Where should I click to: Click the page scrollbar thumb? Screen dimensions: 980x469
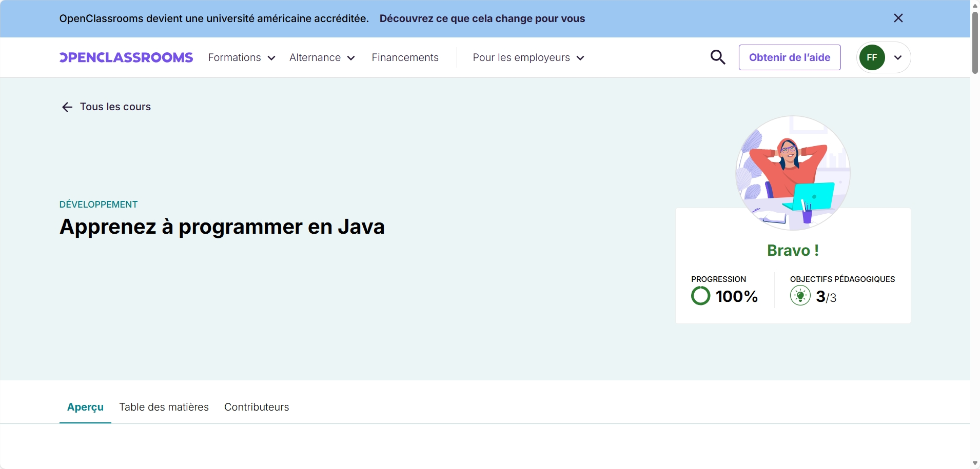click(x=975, y=43)
